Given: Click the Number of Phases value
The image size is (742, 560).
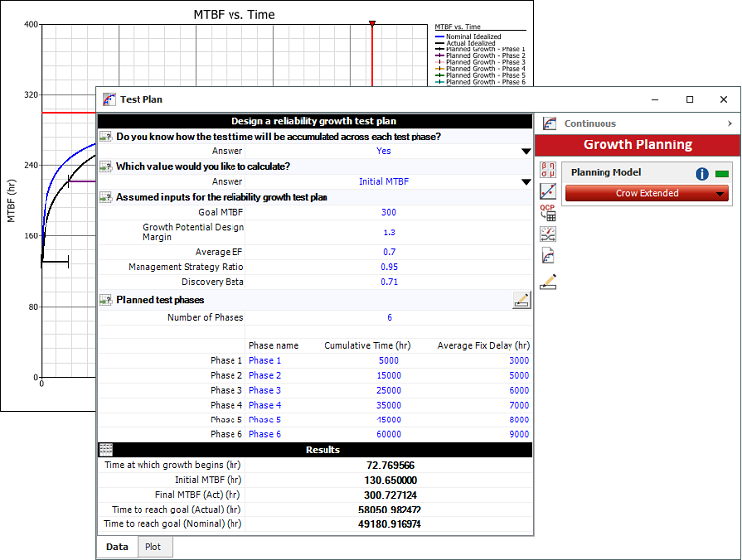Looking at the screenshot, I should (388, 317).
